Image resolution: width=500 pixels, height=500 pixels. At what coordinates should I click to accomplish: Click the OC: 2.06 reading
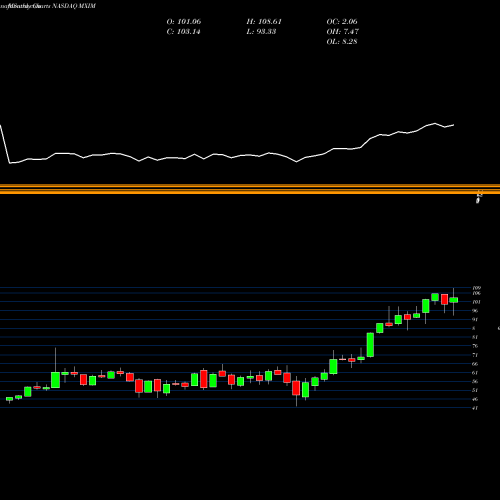point(342,22)
